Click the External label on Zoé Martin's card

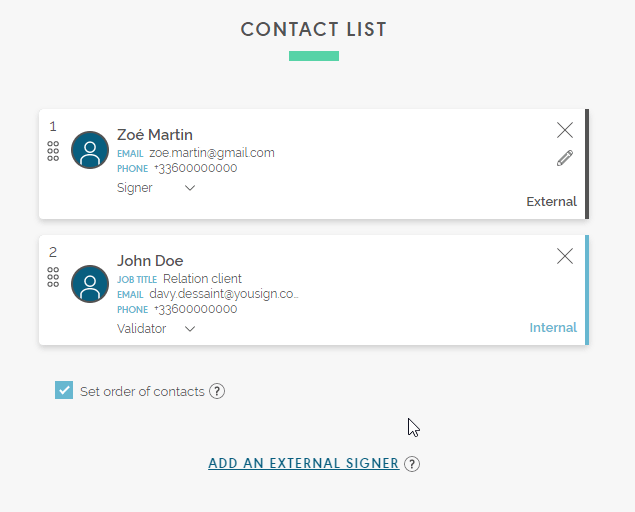tap(552, 201)
